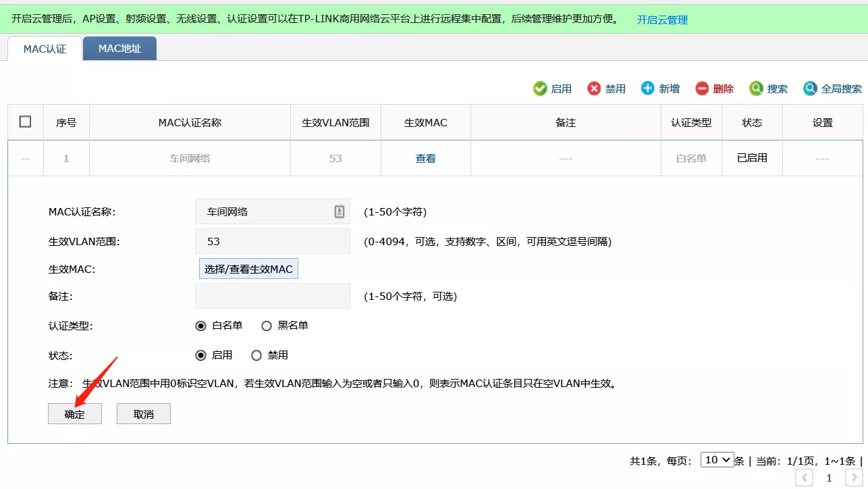The height and width of the screenshot is (489, 868).
Task: Click the 开启云管理 link
Action: [x=662, y=20]
